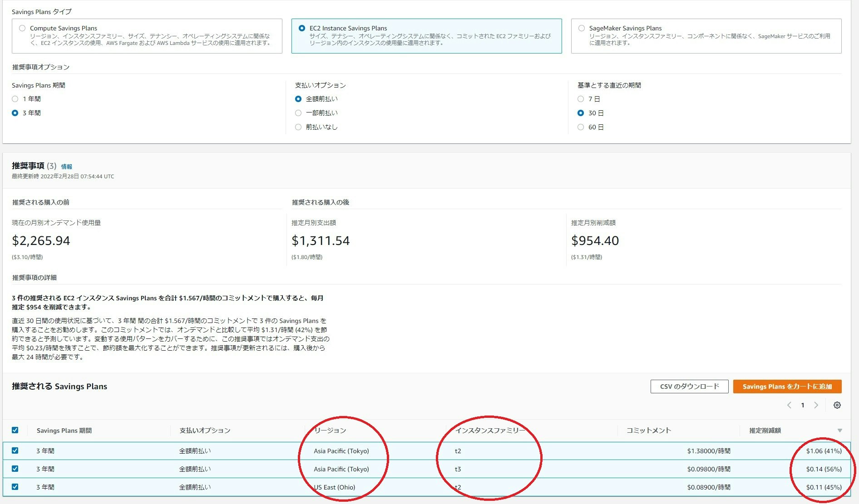Image resolution: width=859 pixels, height=504 pixels.
Task: Set lookback period to 60 日
Action: (581, 127)
